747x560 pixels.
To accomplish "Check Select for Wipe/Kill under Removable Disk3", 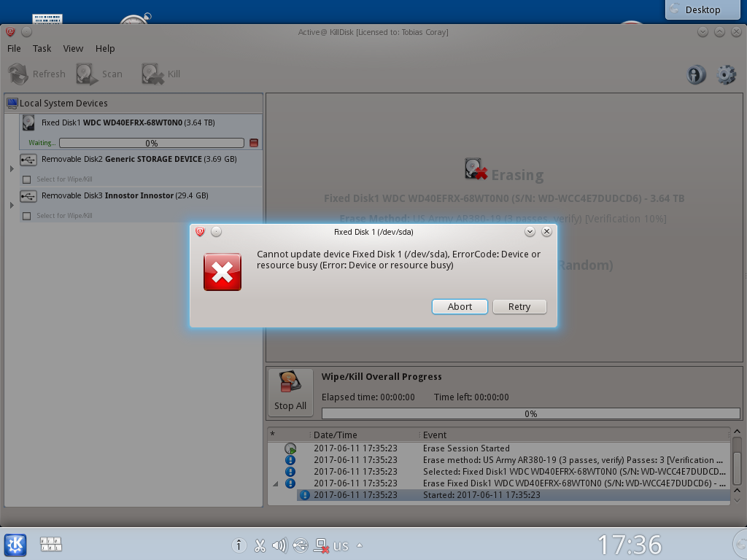I will [x=27, y=216].
